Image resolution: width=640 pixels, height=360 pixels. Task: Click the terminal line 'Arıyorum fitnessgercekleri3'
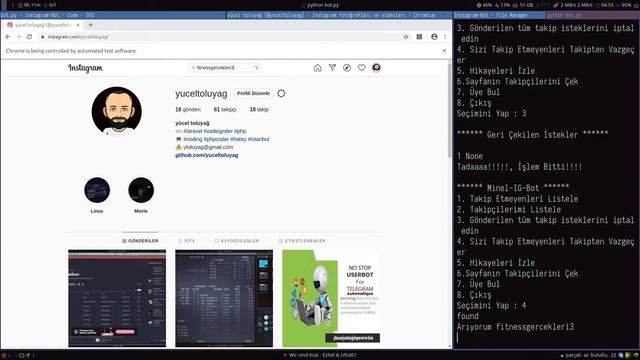click(x=515, y=327)
